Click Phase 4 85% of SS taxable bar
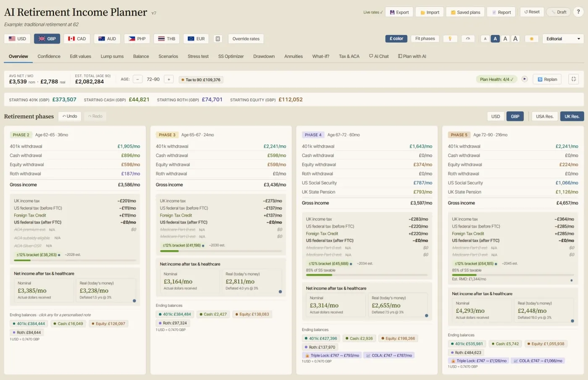Screen dimensions: 588x380 tap(367, 275)
